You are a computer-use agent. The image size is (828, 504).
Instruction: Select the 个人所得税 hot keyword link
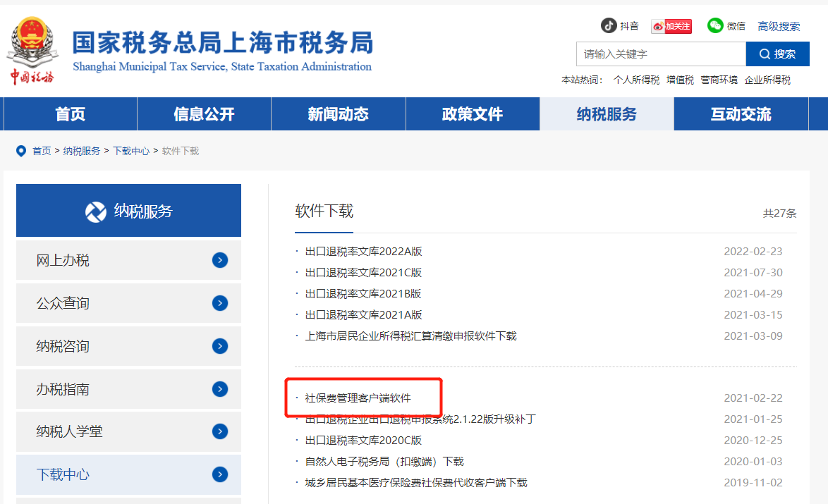click(636, 80)
